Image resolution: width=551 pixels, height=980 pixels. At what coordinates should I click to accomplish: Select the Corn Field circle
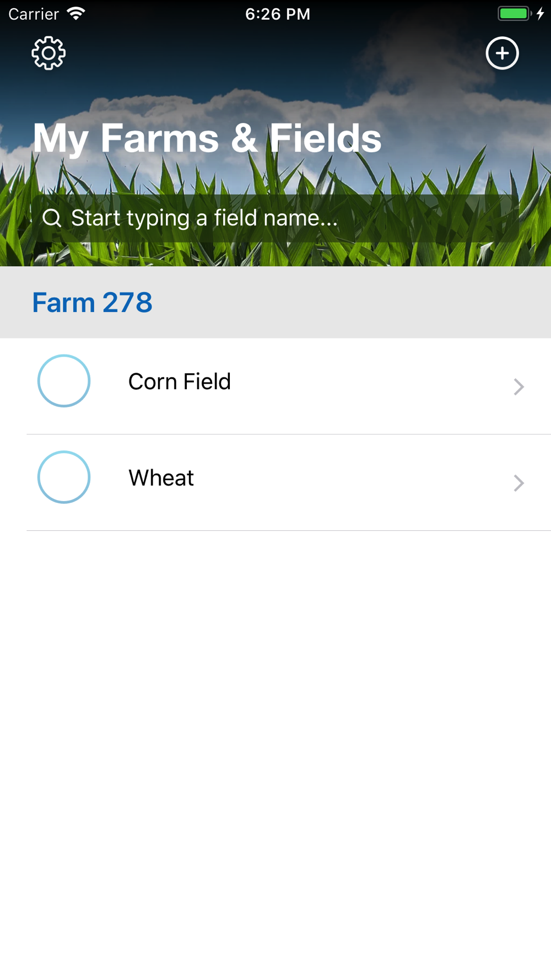point(64,381)
